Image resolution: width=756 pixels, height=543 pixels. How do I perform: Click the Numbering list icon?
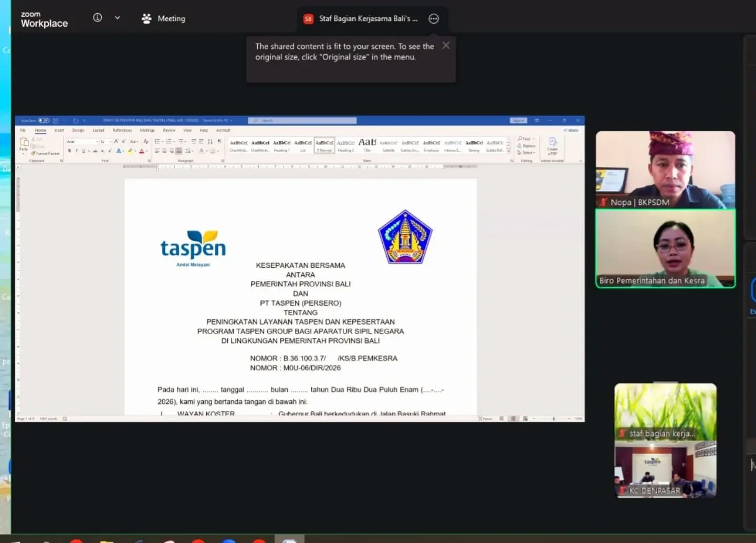coord(169,141)
